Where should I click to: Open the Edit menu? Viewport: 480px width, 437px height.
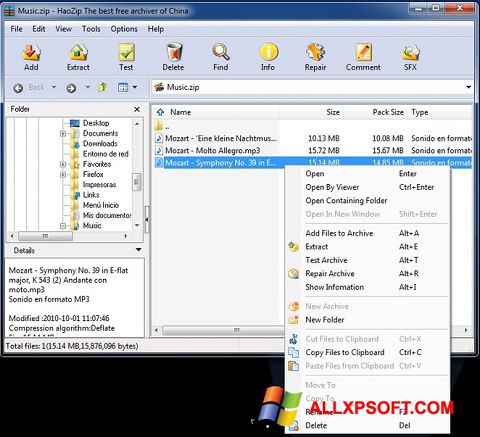point(39,29)
